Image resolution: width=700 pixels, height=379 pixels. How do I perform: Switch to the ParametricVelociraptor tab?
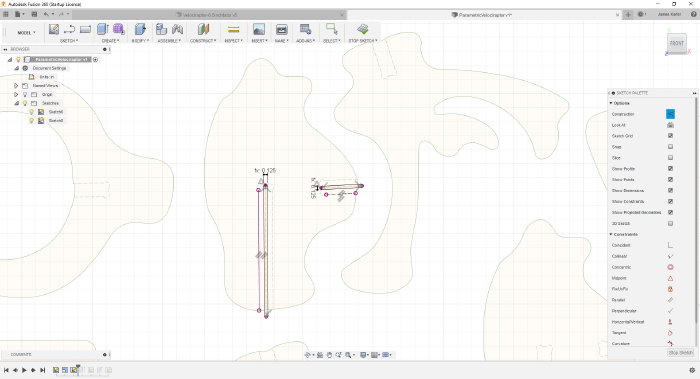tap(484, 15)
